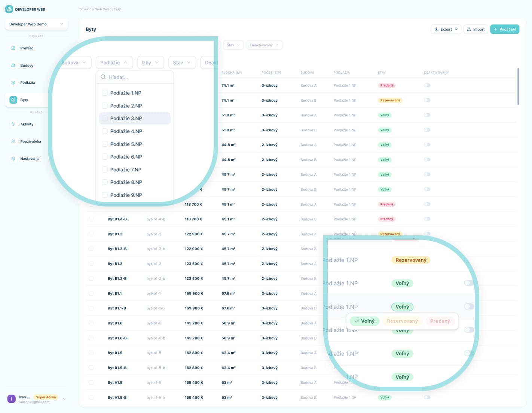The image size is (532, 413).
Task: Open Nastavenia via its gear icon
Action: pos(13,159)
